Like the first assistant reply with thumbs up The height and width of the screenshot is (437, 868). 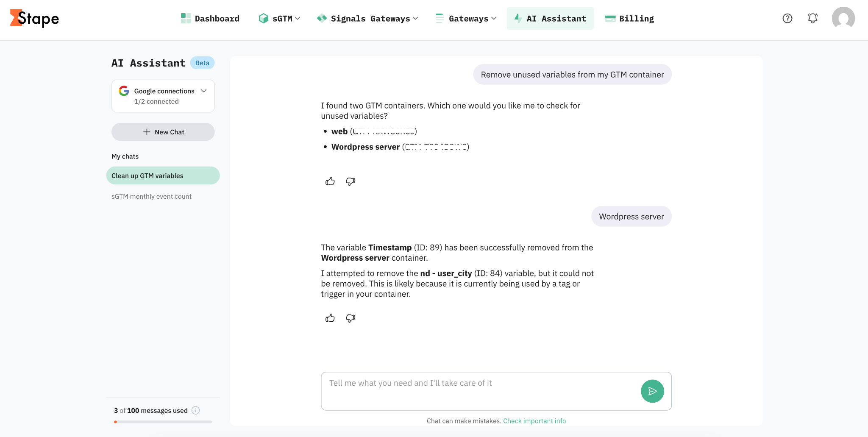tap(330, 181)
